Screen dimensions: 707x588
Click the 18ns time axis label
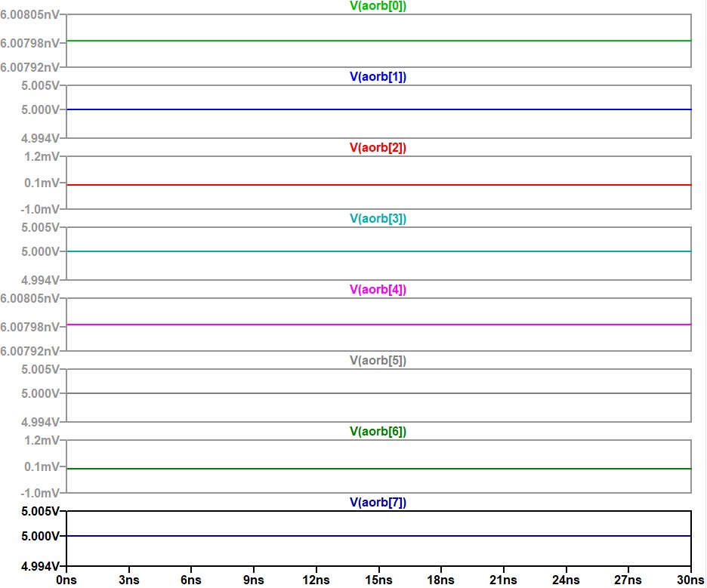pos(441,580)
